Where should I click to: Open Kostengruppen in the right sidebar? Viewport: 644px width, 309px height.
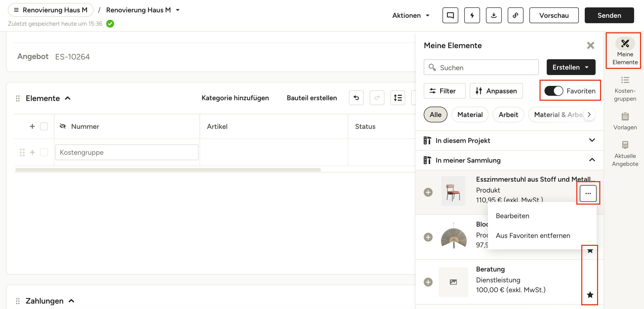[625, 89]
